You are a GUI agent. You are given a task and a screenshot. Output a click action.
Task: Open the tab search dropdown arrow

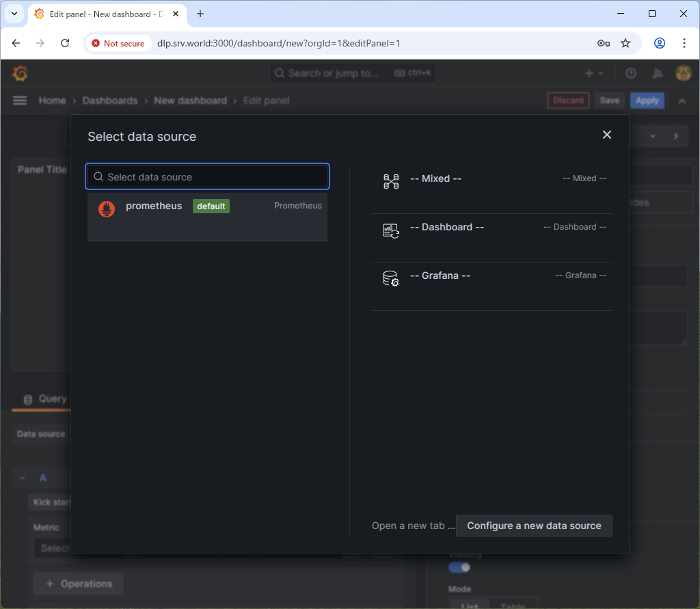(x=14, y=14)
